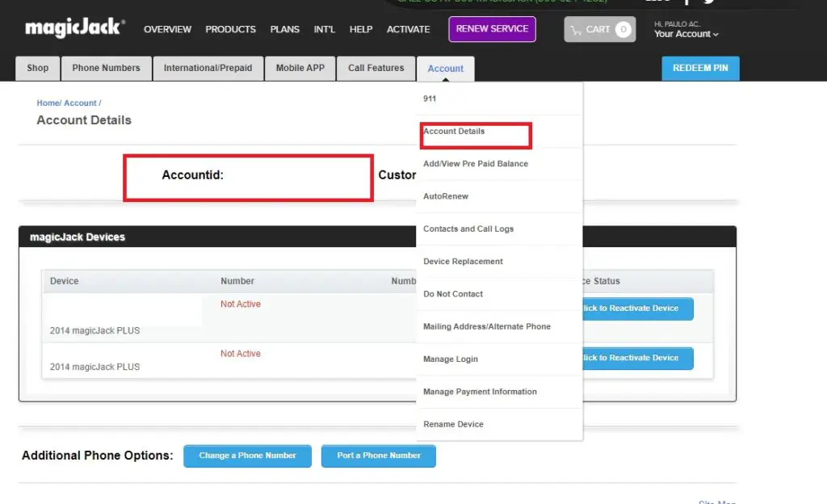827x504 pixels.
Task: Select Contacts and Call Logs option
Action: click(x=468, y=229)
